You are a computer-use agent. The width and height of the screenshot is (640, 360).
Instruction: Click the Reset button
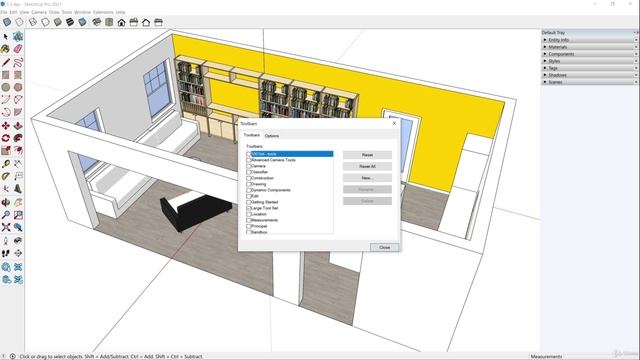pos(367,155)
